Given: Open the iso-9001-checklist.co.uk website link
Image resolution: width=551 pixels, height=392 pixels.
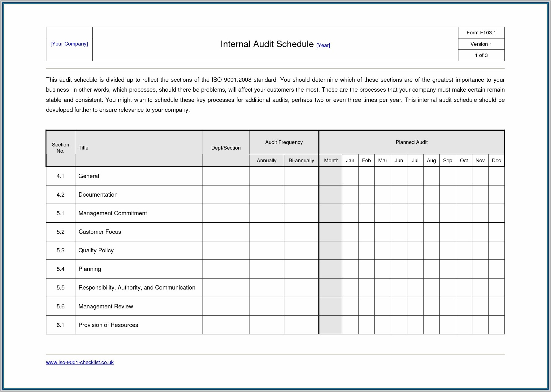Looking at the screenshot, I should pyautogui.click(x=80, y=362).
